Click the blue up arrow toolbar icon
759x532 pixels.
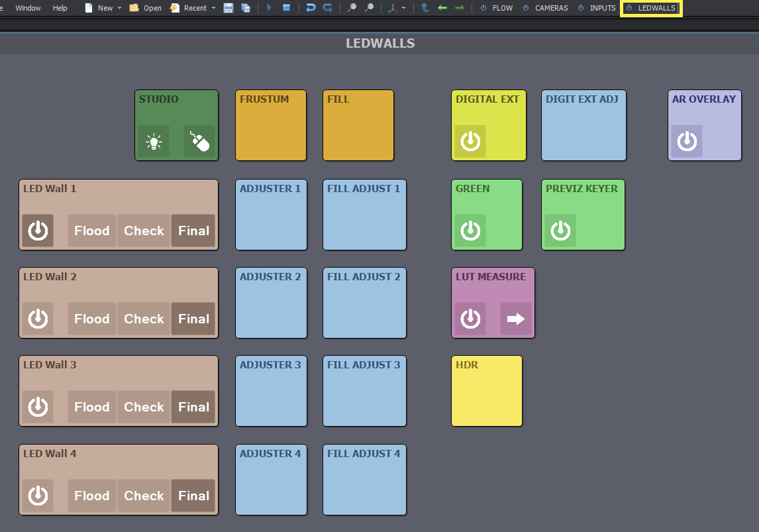pyautogui.click(x=425, y=8)
